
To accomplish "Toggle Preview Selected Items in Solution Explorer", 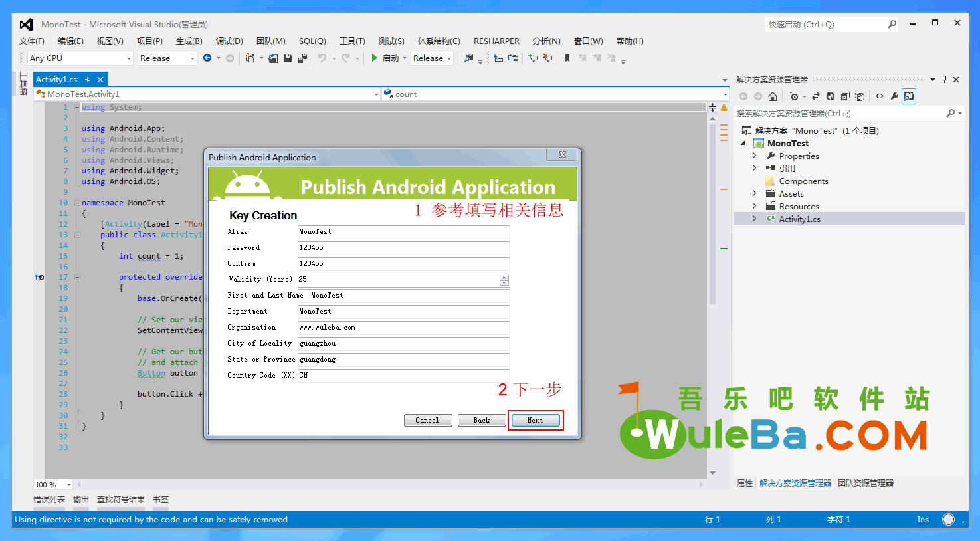I will pos(909,96).
